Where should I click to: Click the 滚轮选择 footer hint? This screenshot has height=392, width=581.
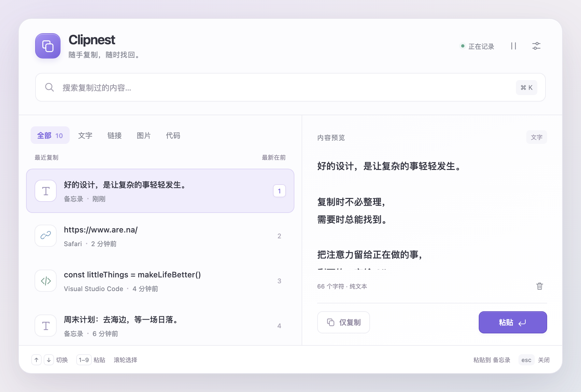[x=125, y=360]
